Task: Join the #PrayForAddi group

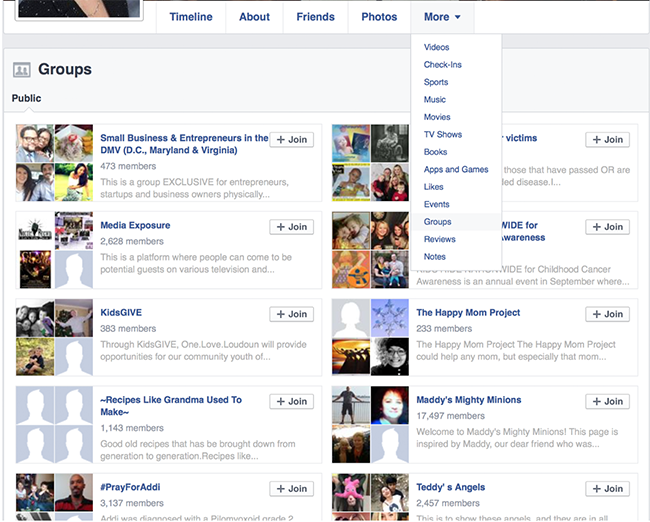Action: click(292, 489)
